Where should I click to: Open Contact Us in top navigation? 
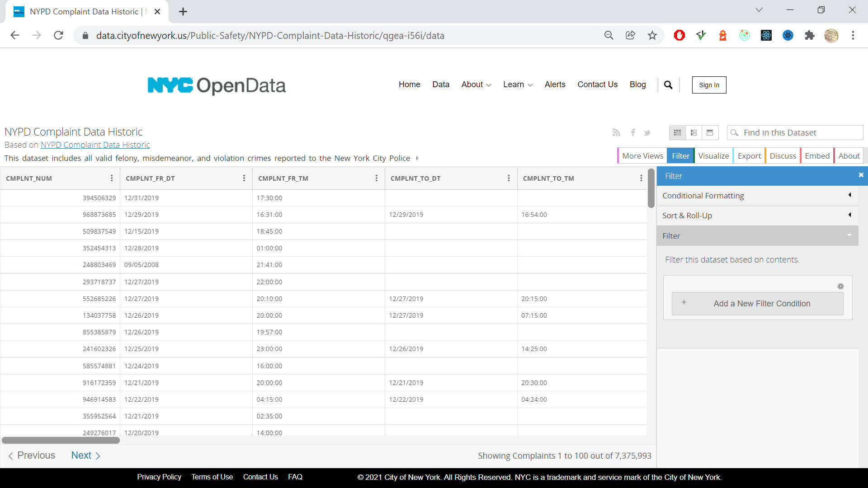[597, 84]
